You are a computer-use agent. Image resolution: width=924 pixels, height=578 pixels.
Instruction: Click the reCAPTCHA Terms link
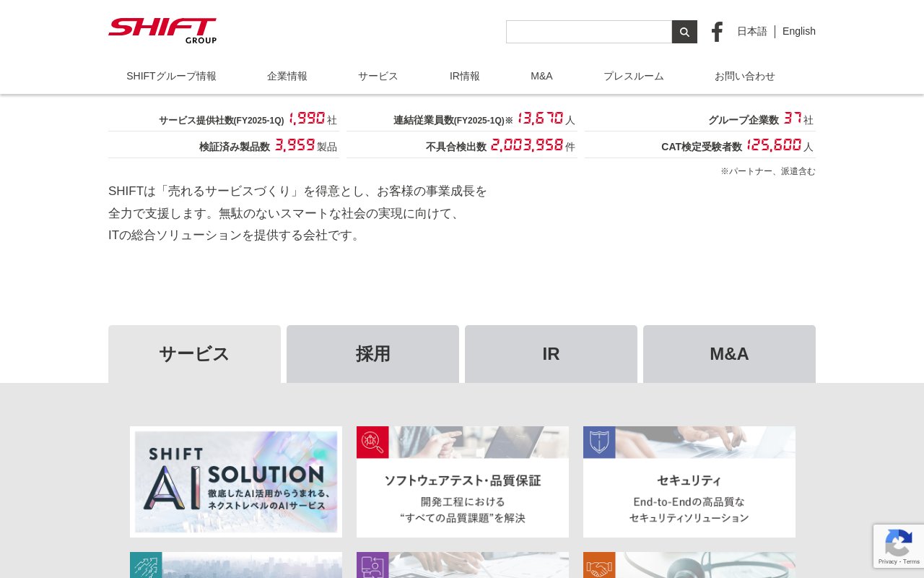pyautogui.click(x=912, y=561)
